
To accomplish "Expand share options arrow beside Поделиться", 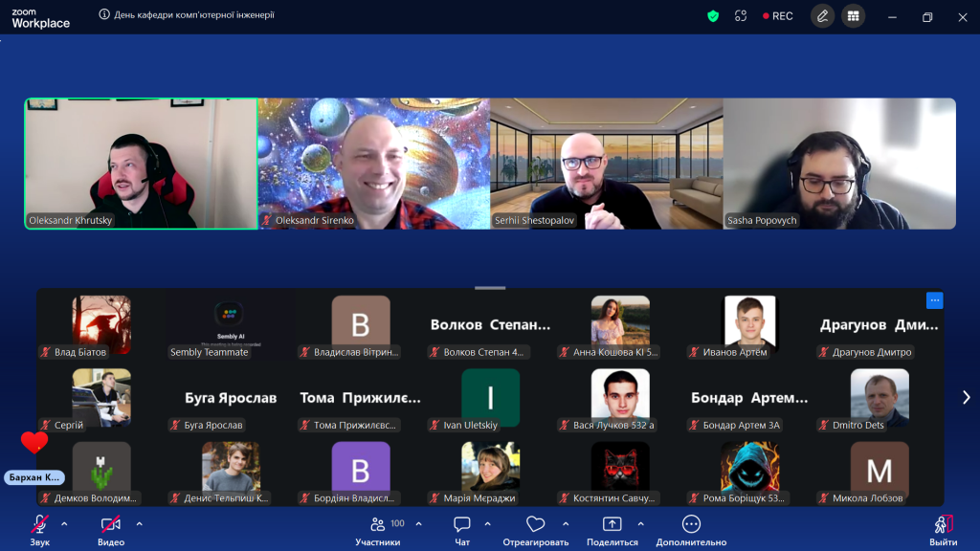I will click(x=640, y=524).
